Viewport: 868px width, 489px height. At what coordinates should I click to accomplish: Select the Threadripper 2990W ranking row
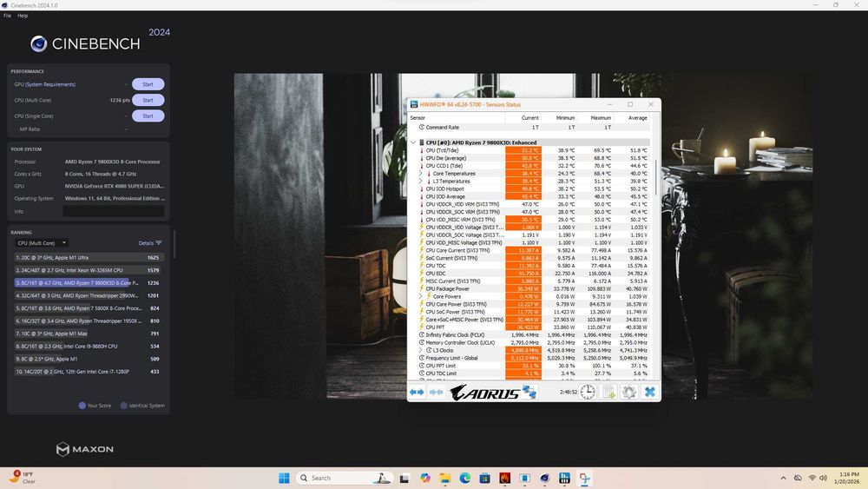pos(89,295)
